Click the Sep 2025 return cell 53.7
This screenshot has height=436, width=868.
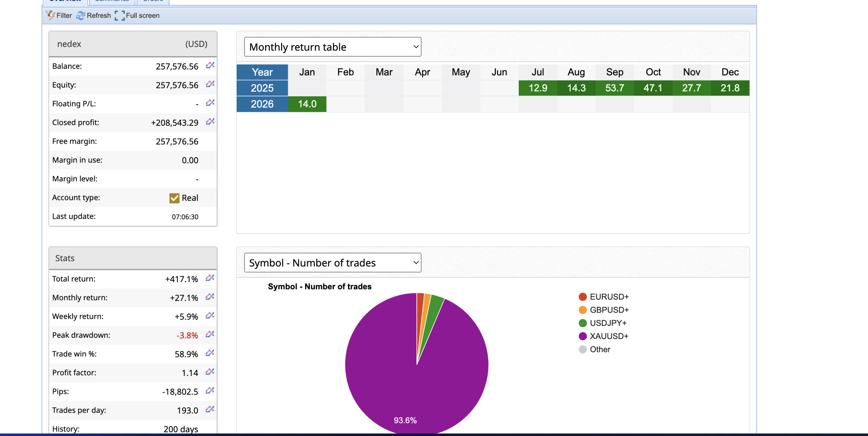click(x=614, y=88)
